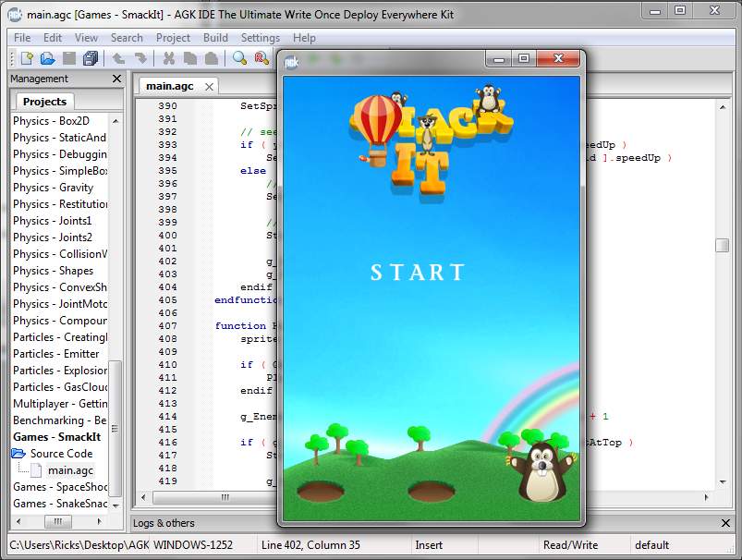This screenshot has width=742, height=560.
Task: Close the Logs & others panel
Action: pyautogui.click(x=725, y=523)
